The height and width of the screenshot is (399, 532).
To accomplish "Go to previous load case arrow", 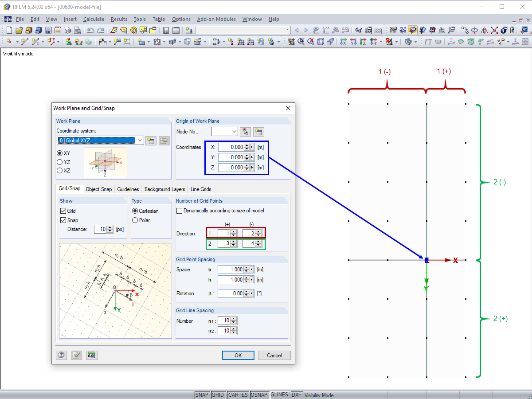I will 297,30.
